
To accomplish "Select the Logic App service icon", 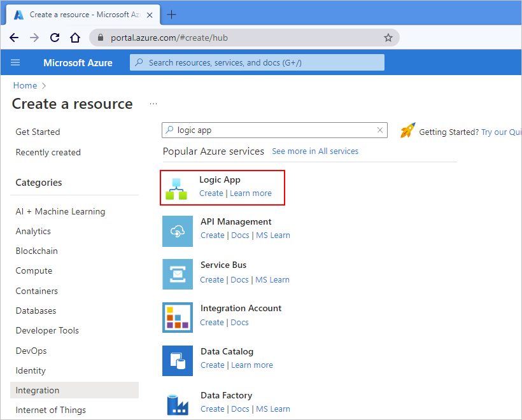I will (x=178, y=188).
